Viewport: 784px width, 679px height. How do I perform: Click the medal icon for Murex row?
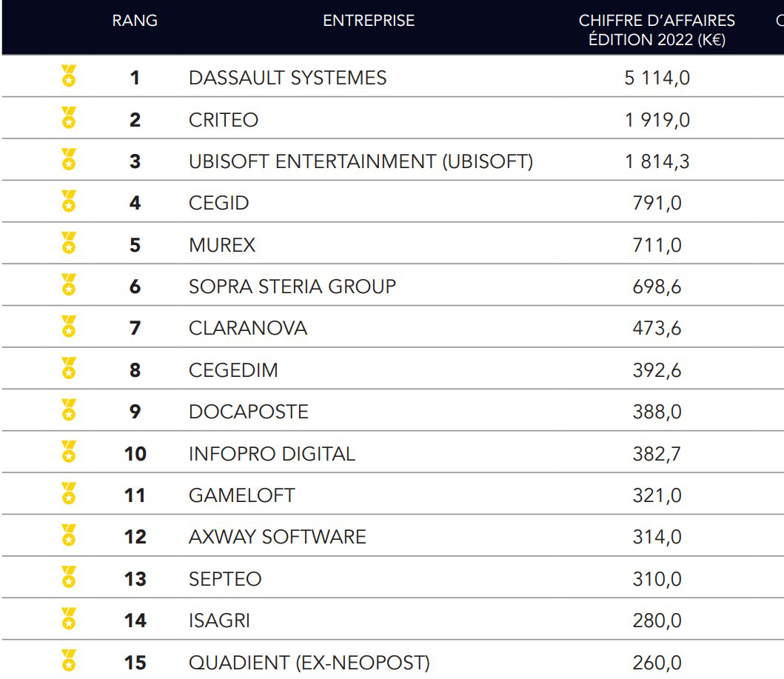tap(69, 244)
